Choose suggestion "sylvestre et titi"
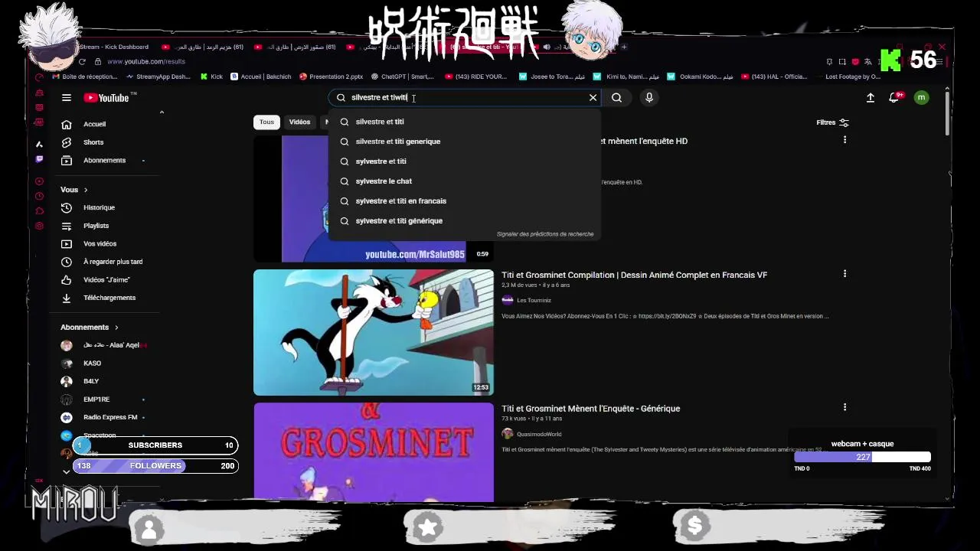 click(x=464, y=161)
